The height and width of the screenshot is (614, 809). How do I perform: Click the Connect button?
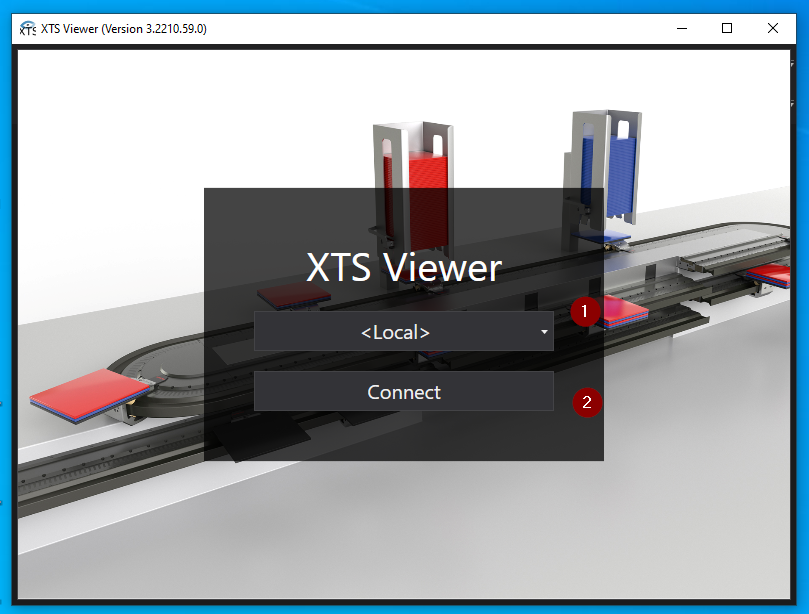click(403, 392)
